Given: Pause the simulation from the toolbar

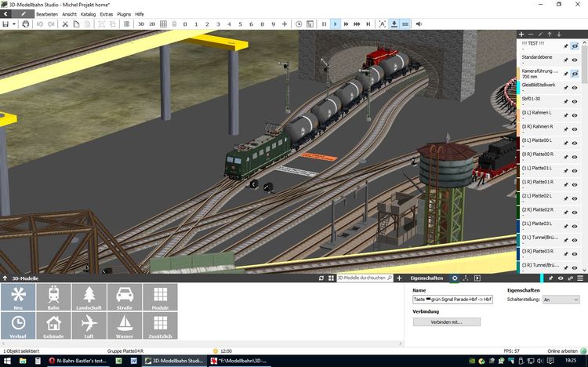Looking at the screenshot, I should click(324, 24).
